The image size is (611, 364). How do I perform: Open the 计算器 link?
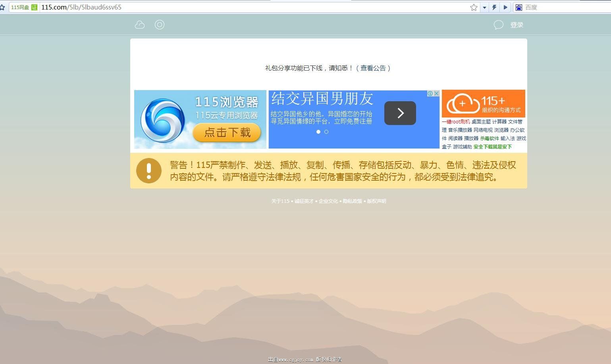tap(499, 122)
